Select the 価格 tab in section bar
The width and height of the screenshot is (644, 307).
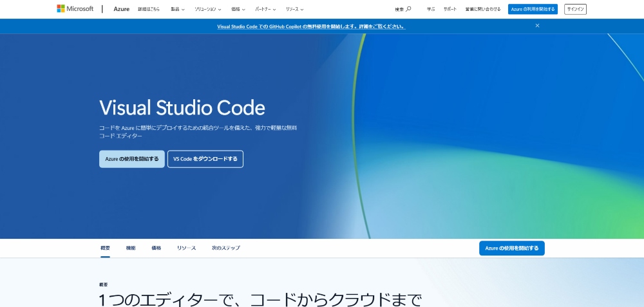(x=156, y=248)
